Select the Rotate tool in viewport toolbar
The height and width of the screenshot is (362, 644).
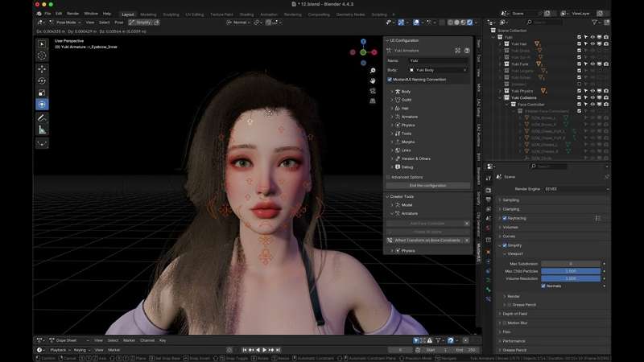pos(42,81)
